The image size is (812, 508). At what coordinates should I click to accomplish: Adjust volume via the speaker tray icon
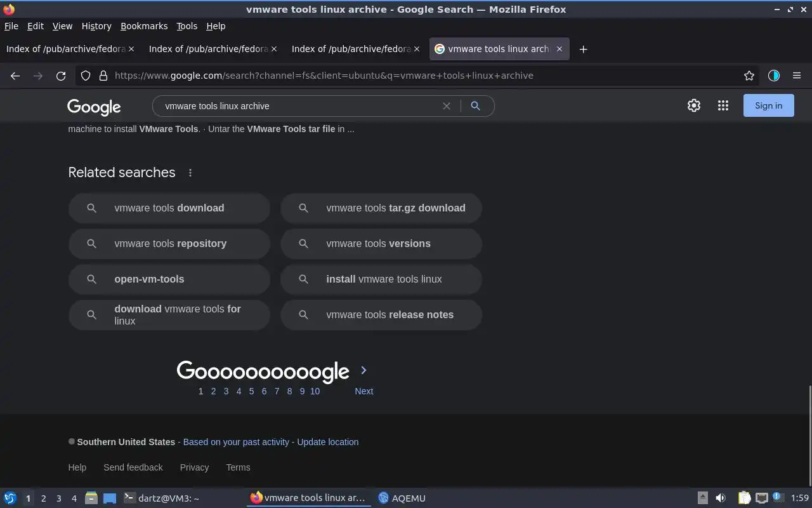(x=720, y=498)
